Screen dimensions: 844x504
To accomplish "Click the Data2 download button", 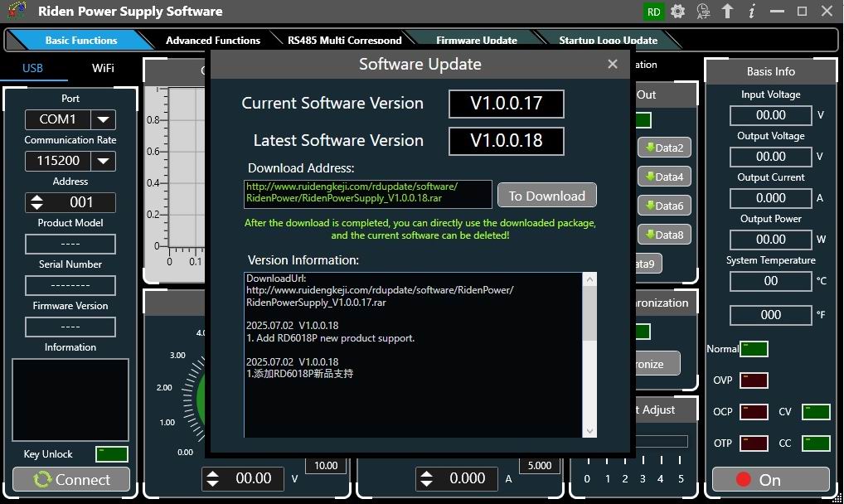I will click(x=663, y=148).
